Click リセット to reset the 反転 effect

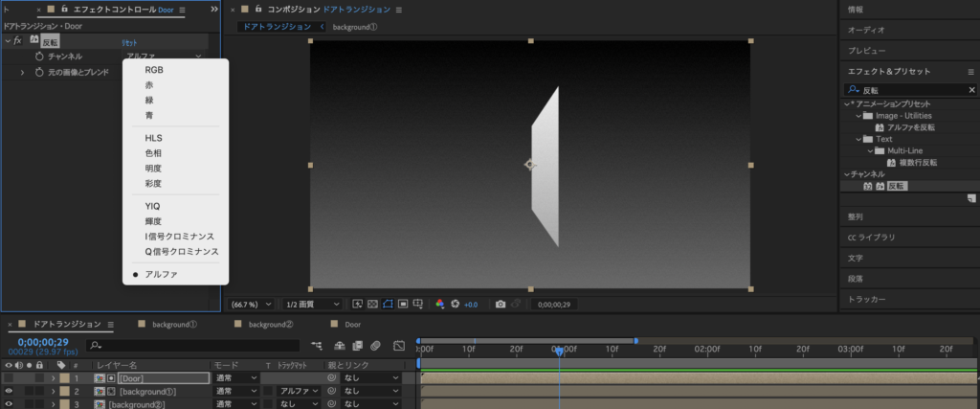(130, 42)
